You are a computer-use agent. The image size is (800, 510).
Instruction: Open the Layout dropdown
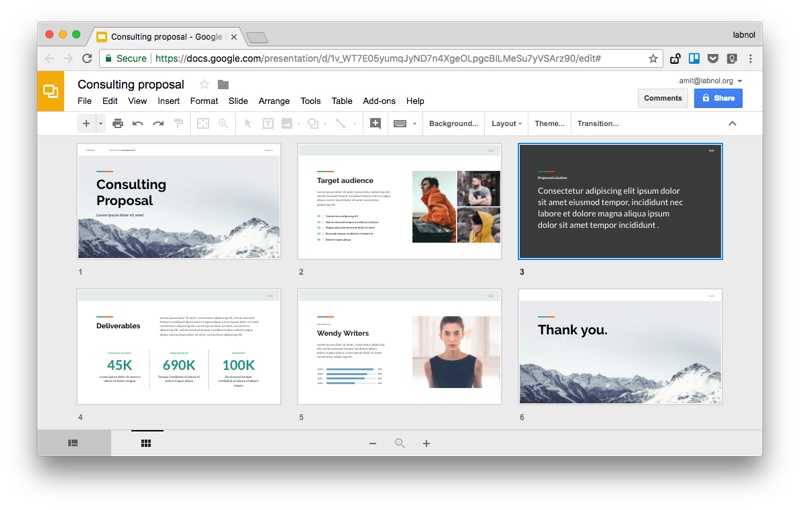[505, 124]
